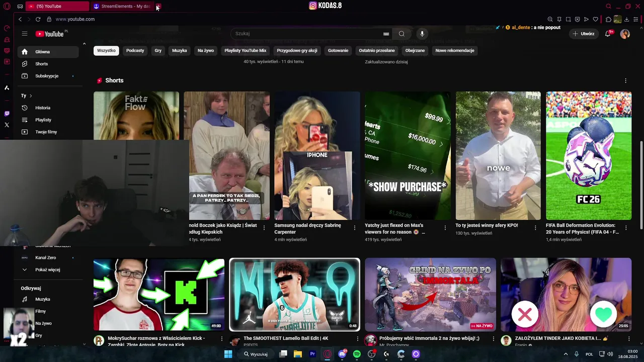Go back to previous page

pos(20,19)
